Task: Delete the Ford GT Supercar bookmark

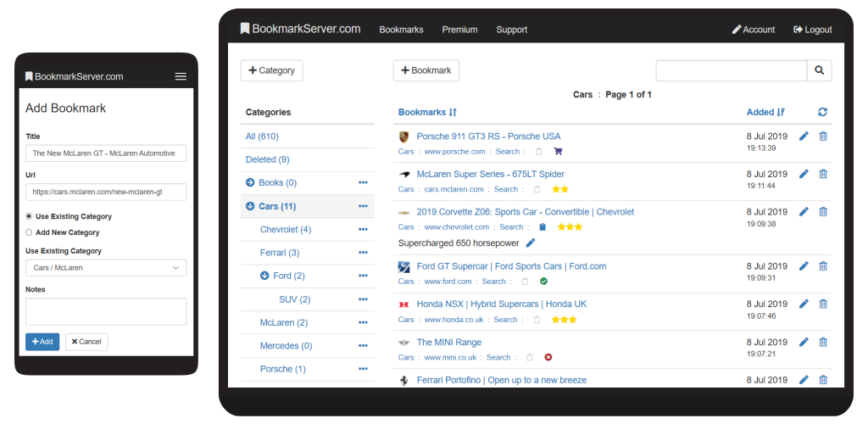Action: click(x=823, y=266)
